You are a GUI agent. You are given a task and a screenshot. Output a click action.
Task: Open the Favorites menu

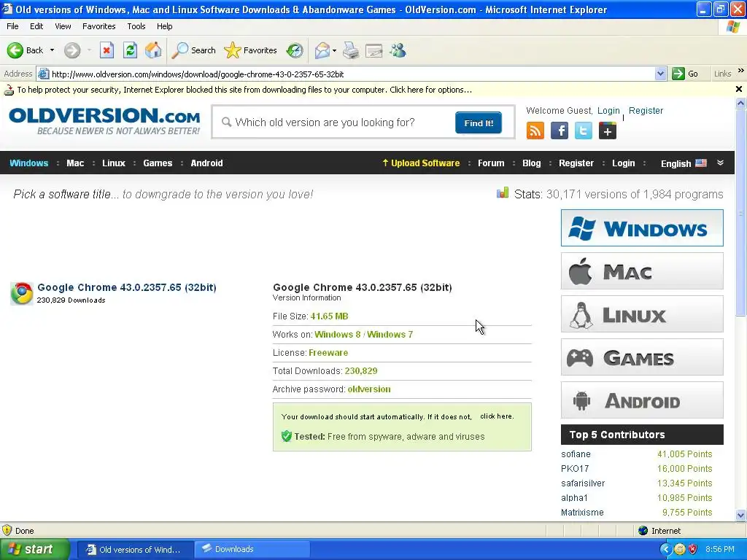98,26
